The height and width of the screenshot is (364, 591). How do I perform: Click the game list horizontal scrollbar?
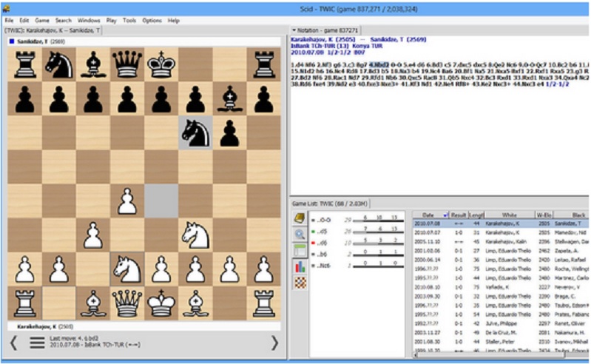[500, 355]
